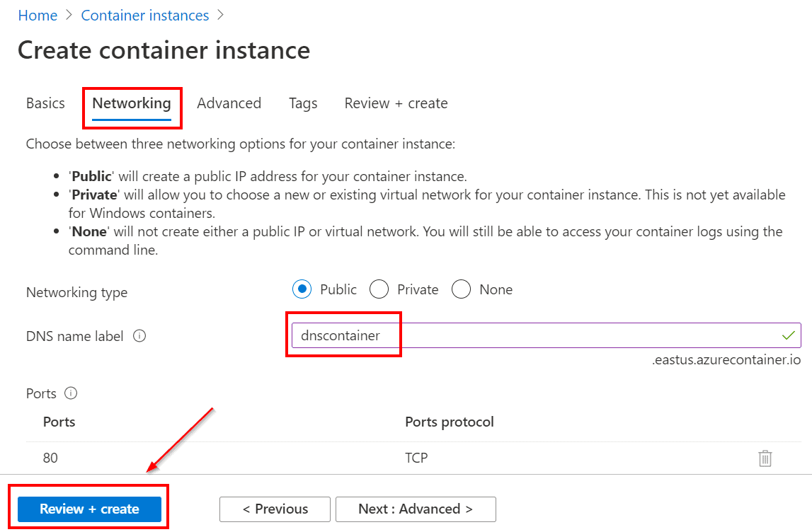Viewport: 812px width, 532px height.
Task: Switch to the Tags tab
Action: coord(302,103)
